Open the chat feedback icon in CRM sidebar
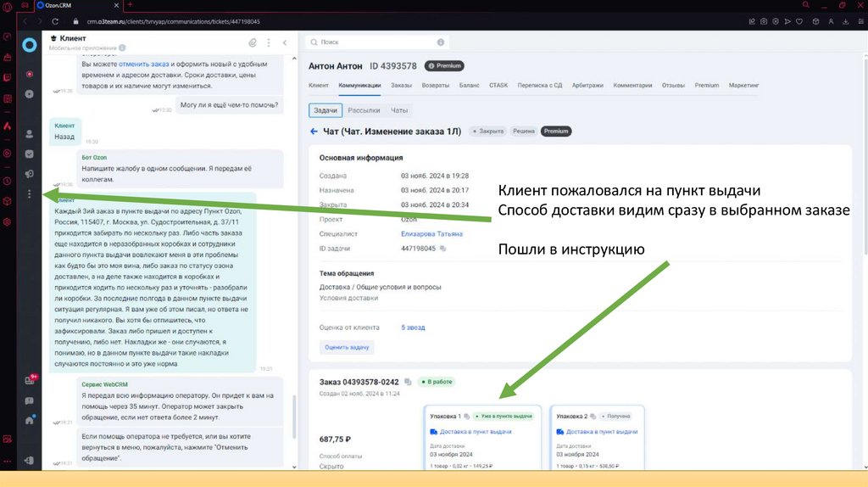The image size is (868, 487). point(30,400)
